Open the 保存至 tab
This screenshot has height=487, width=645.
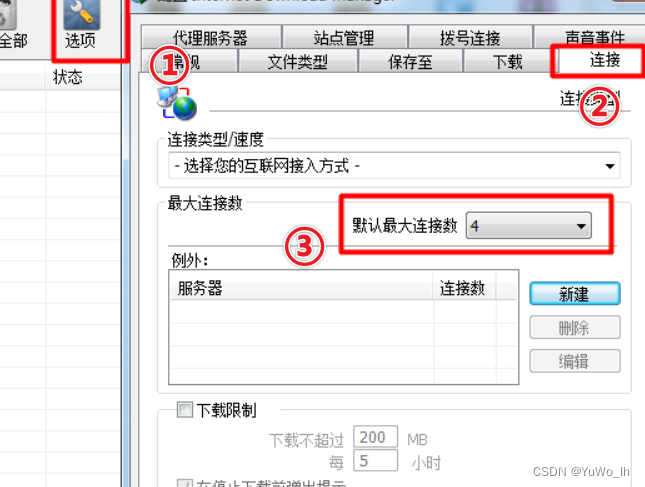[x=410, y=62]
